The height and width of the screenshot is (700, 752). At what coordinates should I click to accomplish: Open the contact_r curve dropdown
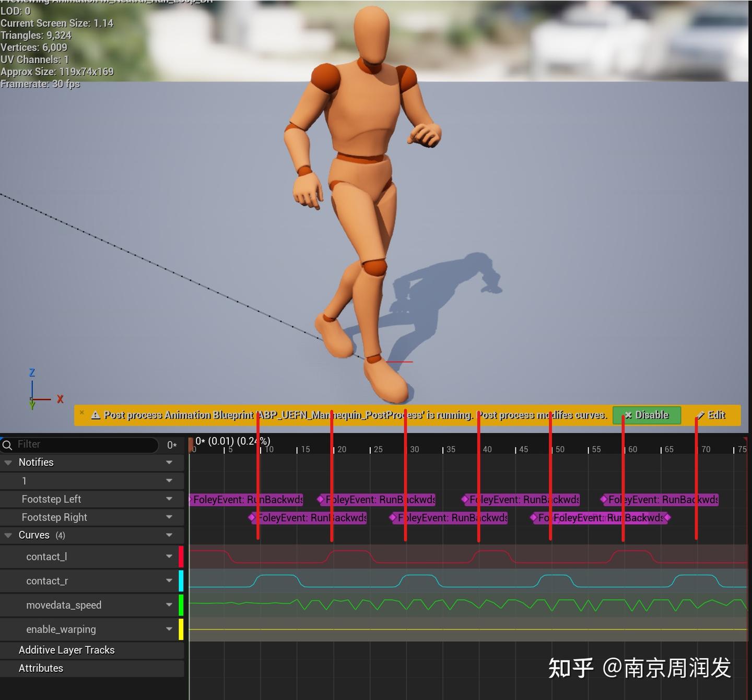pos(169,580)
